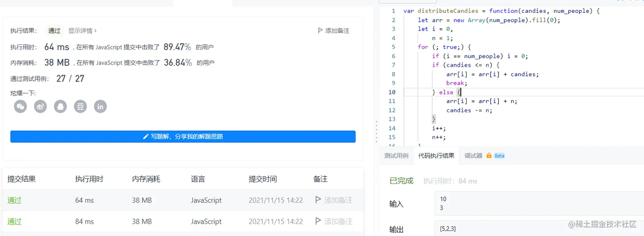Expand 显示详情 result details
Screen dimensions: 644x236
[83, 31]
